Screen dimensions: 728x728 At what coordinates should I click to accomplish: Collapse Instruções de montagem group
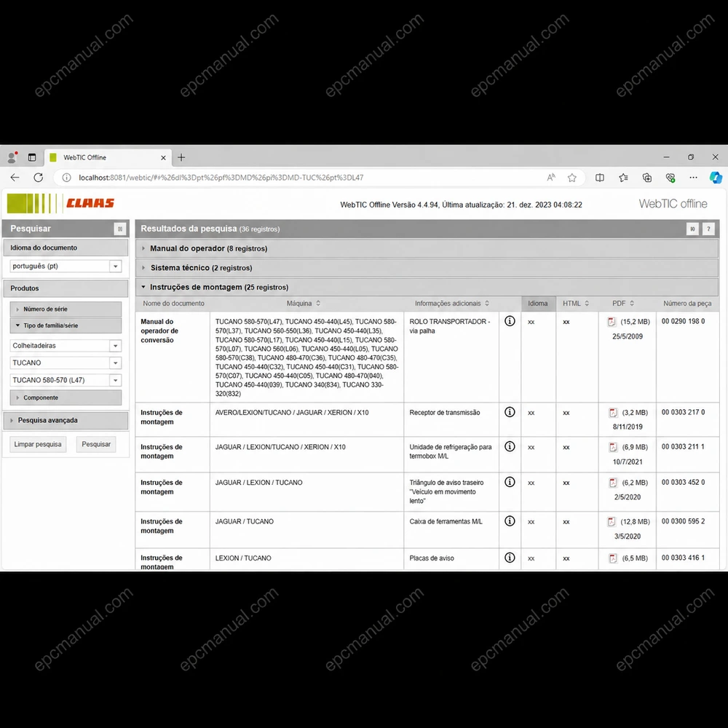[427, 287]
